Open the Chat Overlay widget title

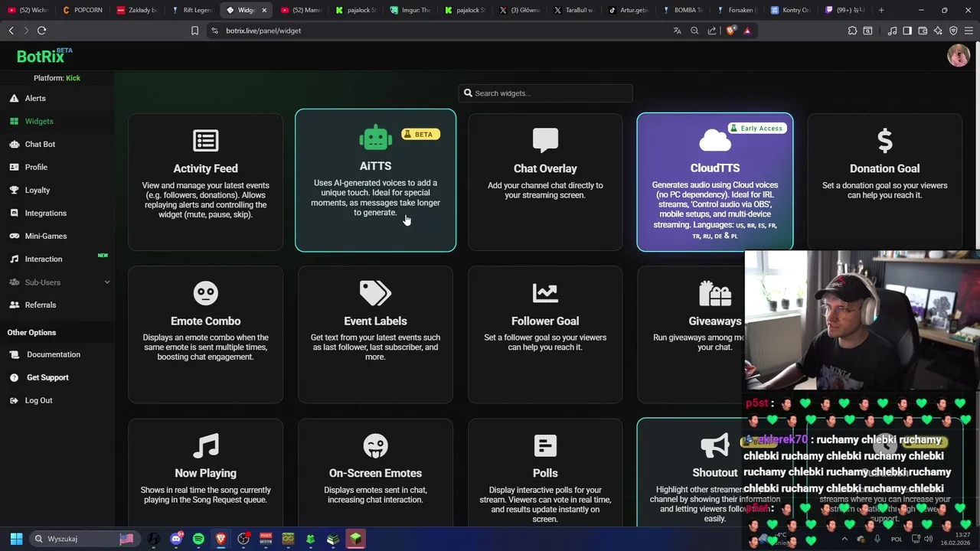coord(545,168)
